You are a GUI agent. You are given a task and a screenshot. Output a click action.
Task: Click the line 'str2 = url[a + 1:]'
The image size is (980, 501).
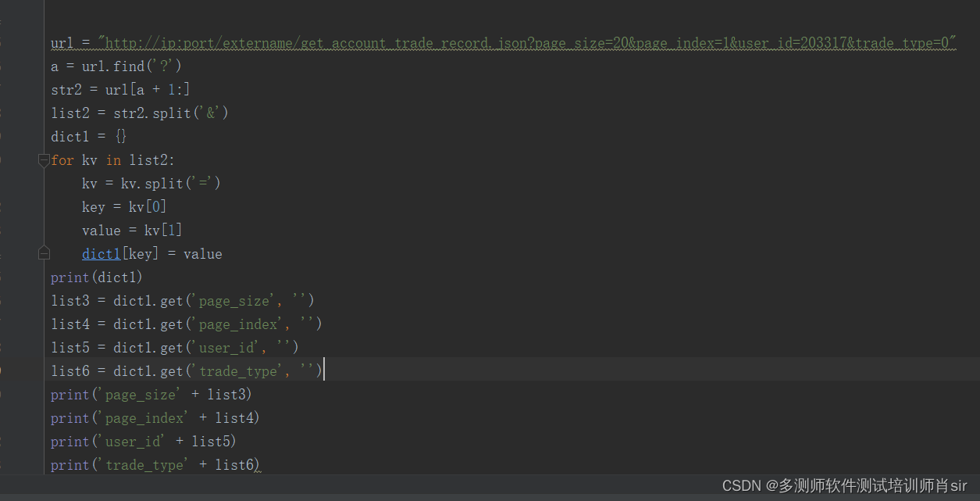pos(120,90)
